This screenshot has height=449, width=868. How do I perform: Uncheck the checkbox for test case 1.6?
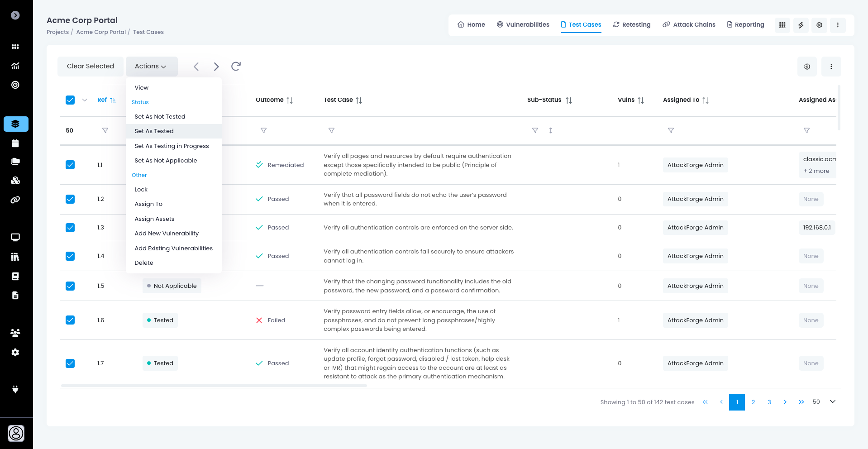[x=70, y=320]
